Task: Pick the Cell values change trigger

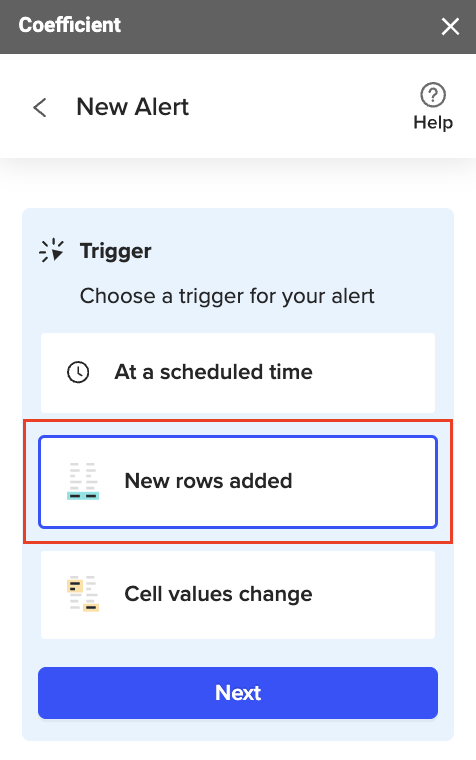Action: pyautogui.click(x=238, y=594)
